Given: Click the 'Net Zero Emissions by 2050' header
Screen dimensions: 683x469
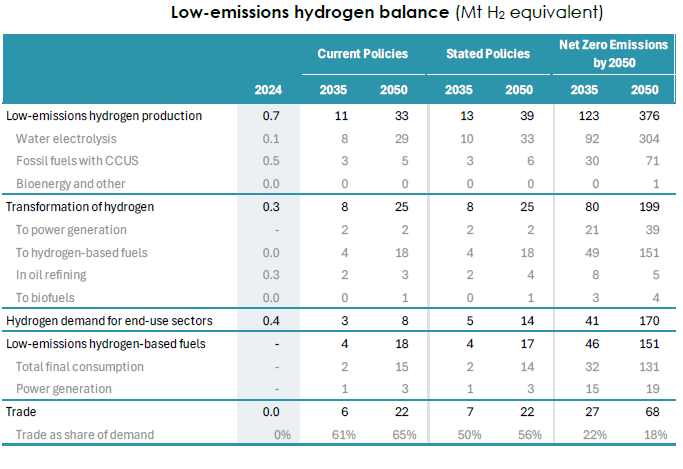Looking at the screenshot, I should [x=613, y=54].
